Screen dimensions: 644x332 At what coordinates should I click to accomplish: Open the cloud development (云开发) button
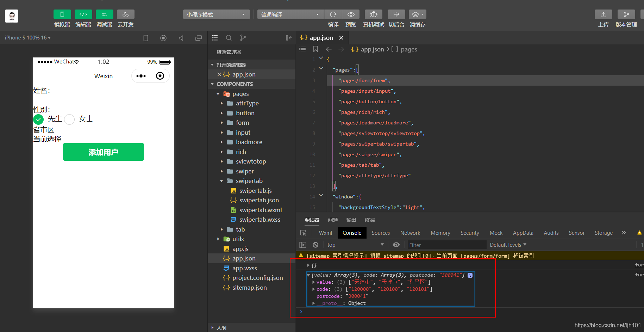click(x=125, y=14)
